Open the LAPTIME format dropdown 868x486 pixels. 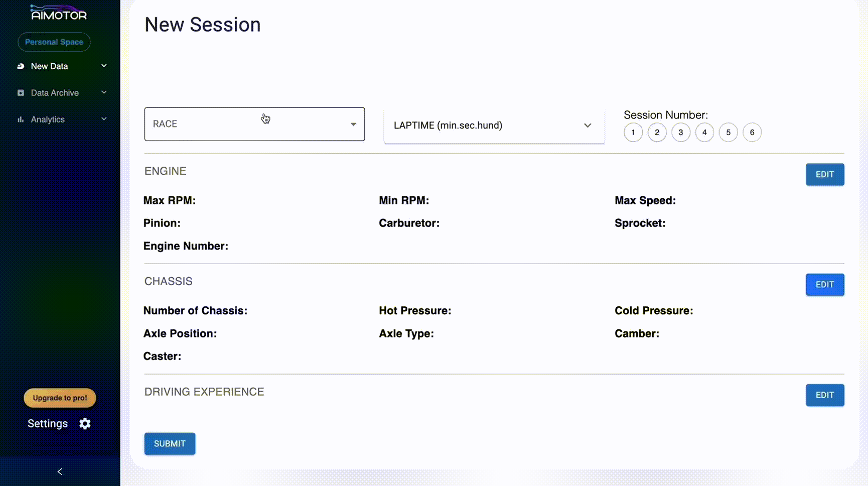coord(493,126)
